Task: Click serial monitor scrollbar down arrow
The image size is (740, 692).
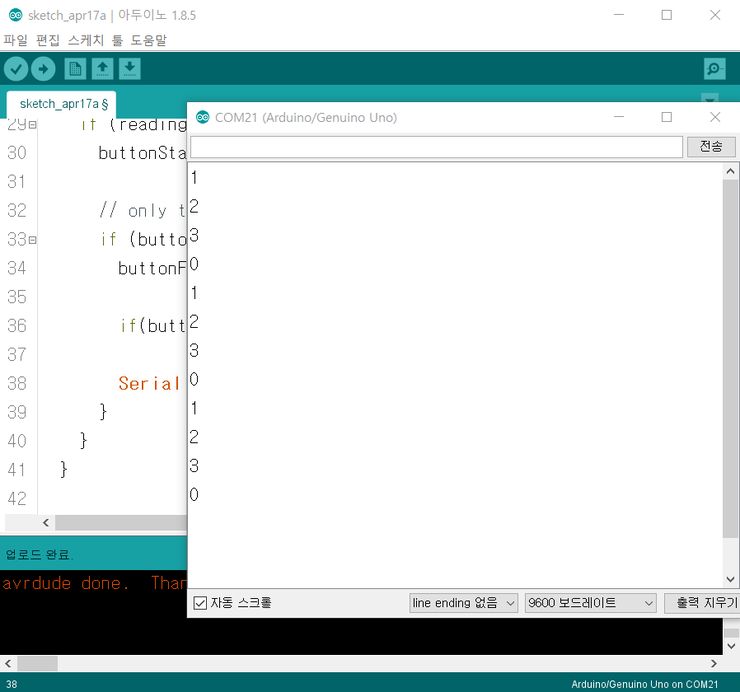Action: click(x=730, y=579)
